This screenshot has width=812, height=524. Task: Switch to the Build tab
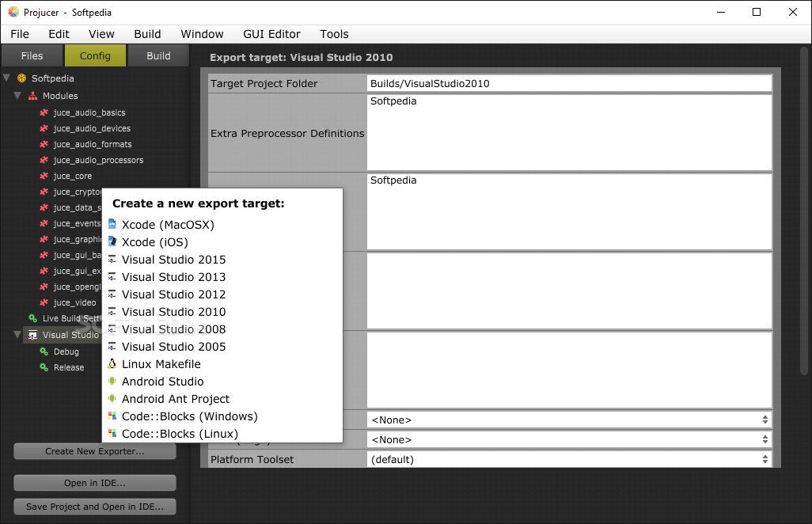tap(158, 55)
